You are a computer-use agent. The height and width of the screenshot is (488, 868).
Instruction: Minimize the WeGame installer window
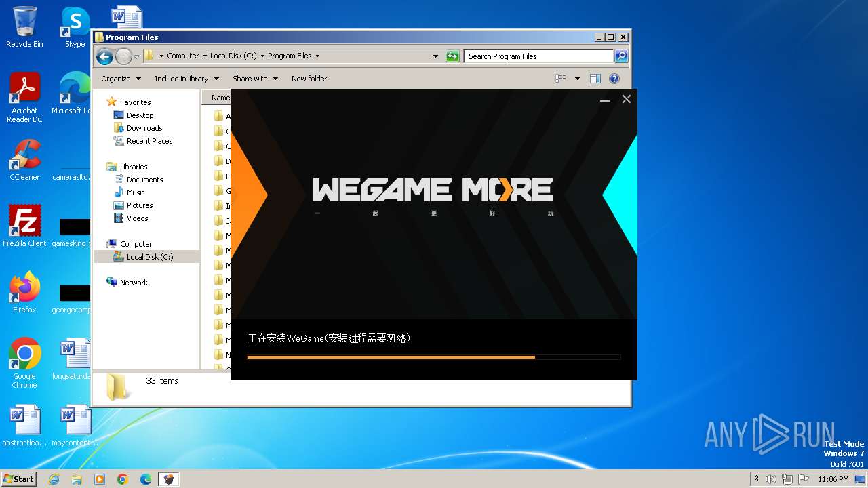(605, 100)
